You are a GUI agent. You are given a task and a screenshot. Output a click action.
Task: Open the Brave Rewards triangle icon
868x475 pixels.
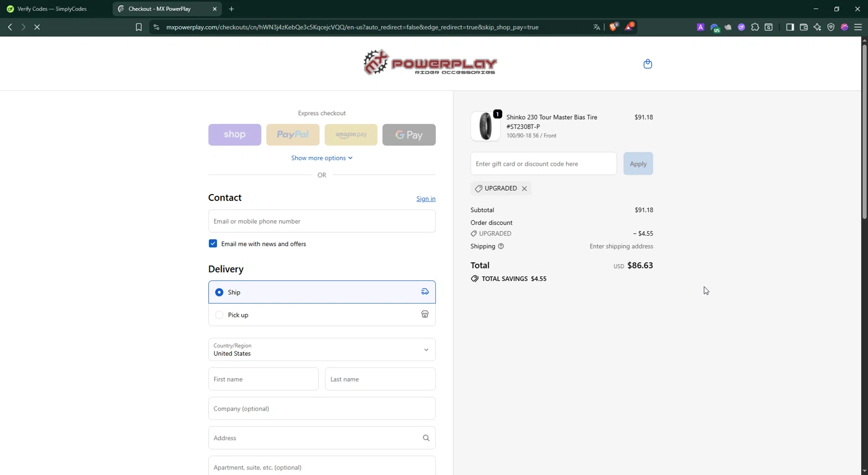pyautogui.click(x=629, y=27)
